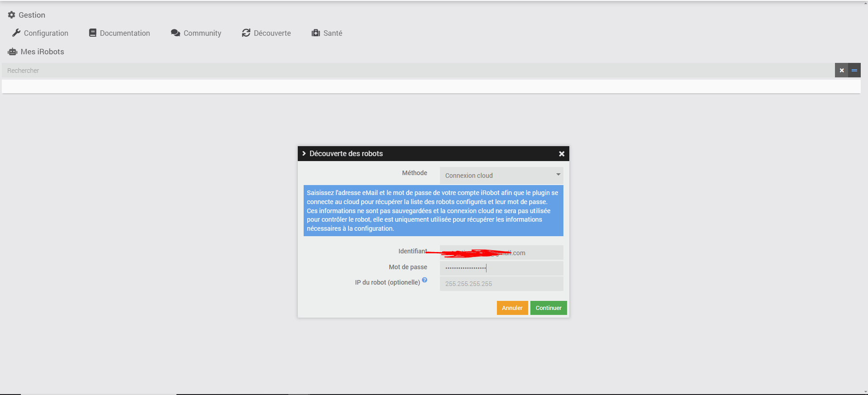This screenshot has width=868, height=395.
Task: Click the Continuer button
Action: click(548, 308)
